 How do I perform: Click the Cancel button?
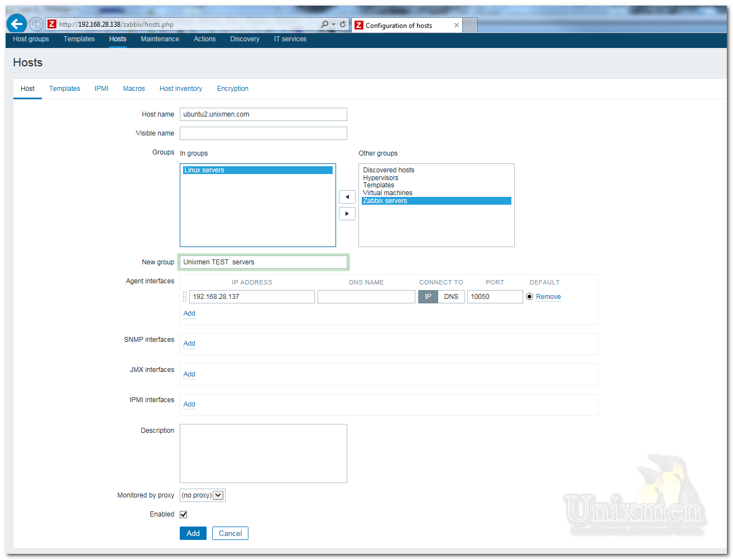pyautogui.click(x=230, y=533)
